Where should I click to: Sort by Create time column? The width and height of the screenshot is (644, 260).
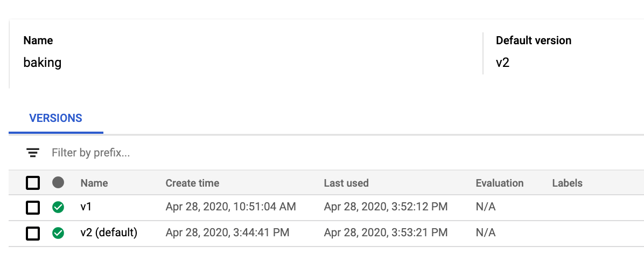192,183
